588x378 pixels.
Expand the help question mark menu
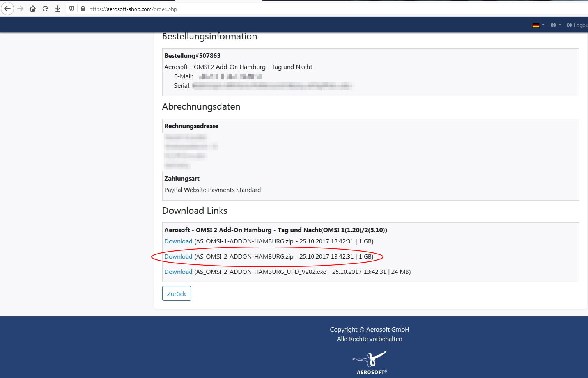coord(555,25)
